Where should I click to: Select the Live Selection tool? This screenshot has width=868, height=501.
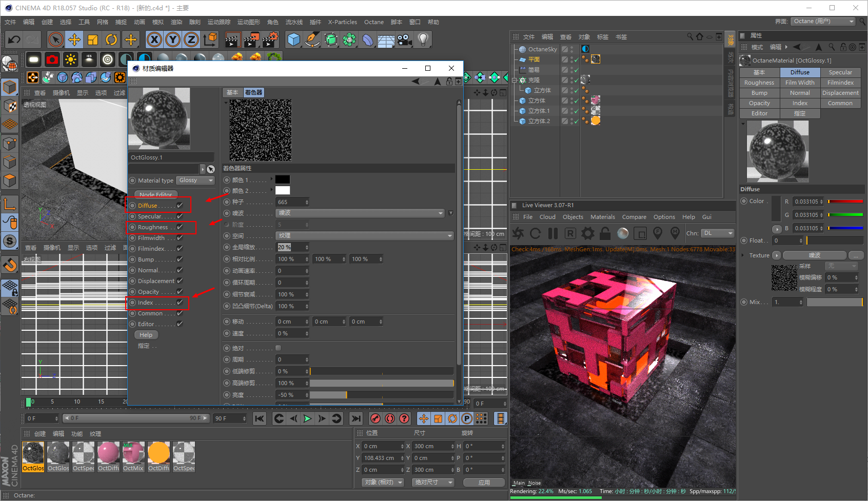(x=55, y=39)
